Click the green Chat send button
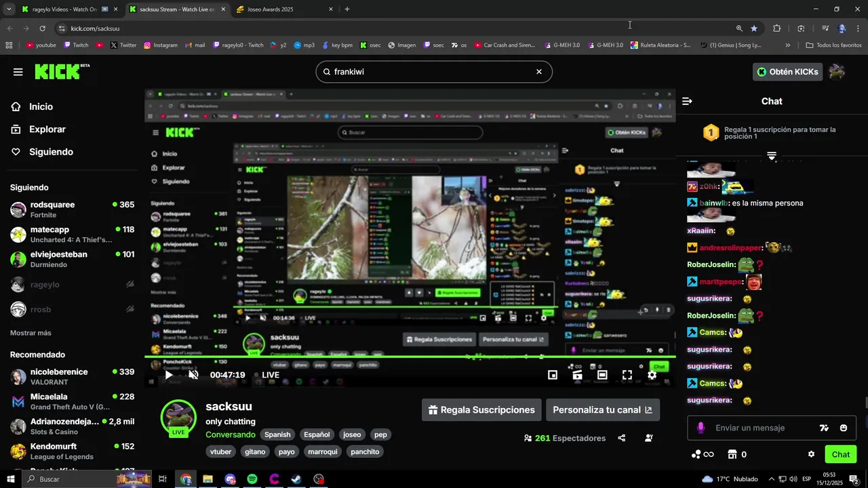Image resolution: width=868 pixels, height=488 pixels. coord(841,454)
